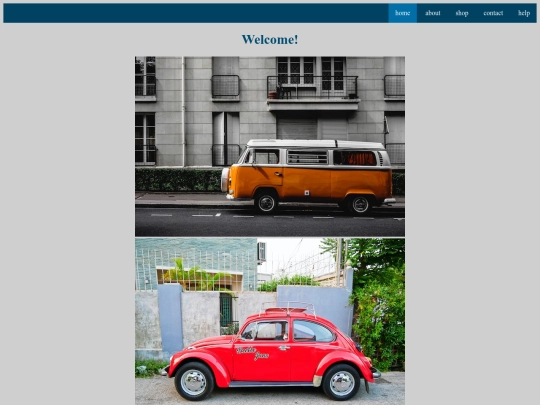Select the orange camper van photo
Image resolution: width=540 pixels, height=405 pixels.
270,146
